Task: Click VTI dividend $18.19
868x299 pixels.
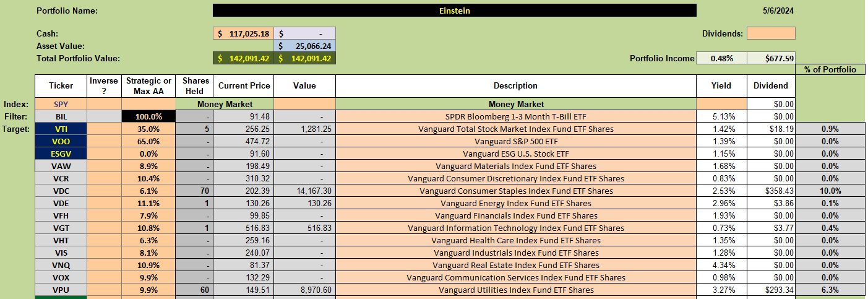Action: (x=771, y=129)
